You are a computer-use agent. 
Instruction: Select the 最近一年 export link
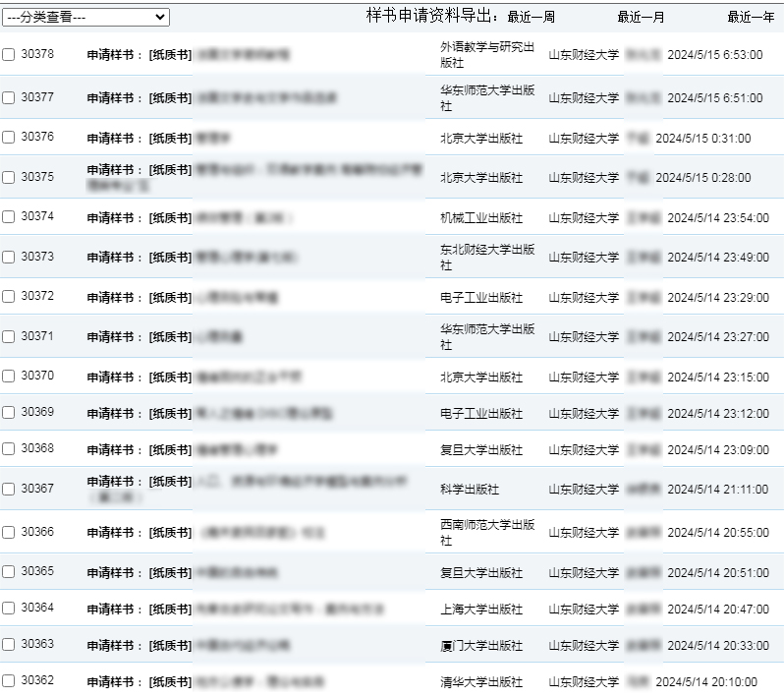(751, 18)
